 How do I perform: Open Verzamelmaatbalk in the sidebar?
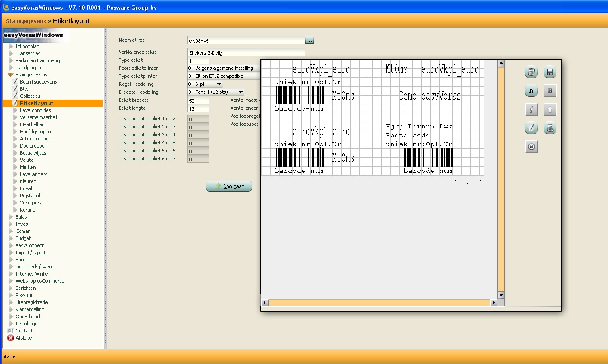[x=39, y=117]
